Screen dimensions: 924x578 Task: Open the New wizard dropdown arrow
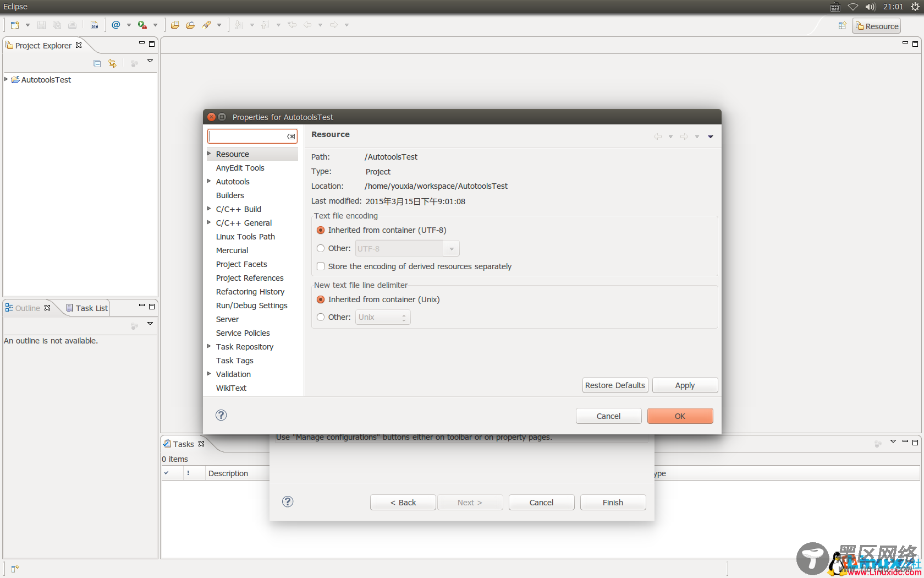click(28, 25)
